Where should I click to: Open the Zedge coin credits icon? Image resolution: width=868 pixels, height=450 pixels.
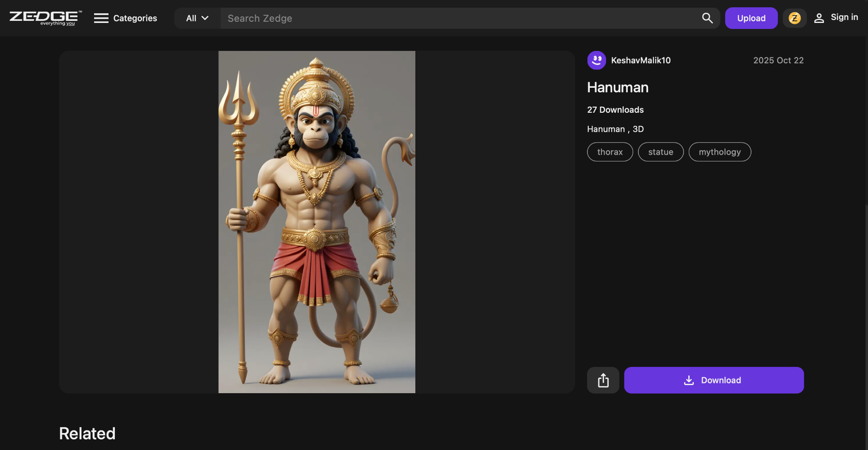795,18
